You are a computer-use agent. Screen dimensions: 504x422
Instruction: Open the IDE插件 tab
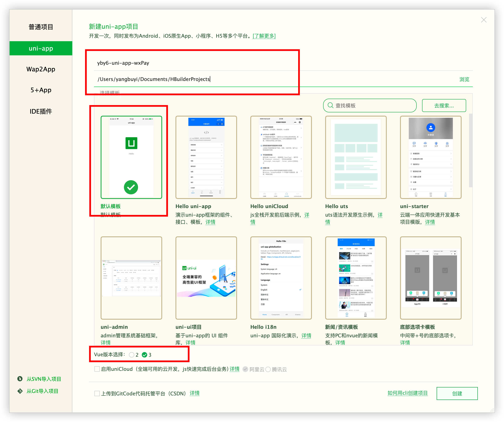pos(41,111)
